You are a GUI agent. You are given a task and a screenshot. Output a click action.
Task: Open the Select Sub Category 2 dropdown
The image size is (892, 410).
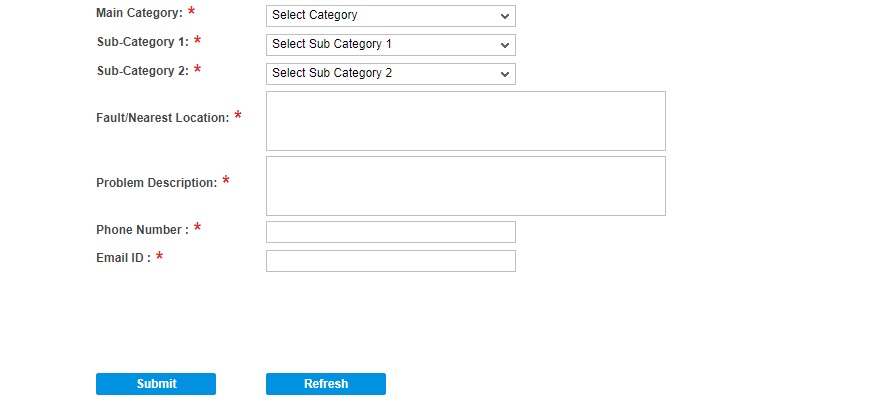click(x=391, y=74)
